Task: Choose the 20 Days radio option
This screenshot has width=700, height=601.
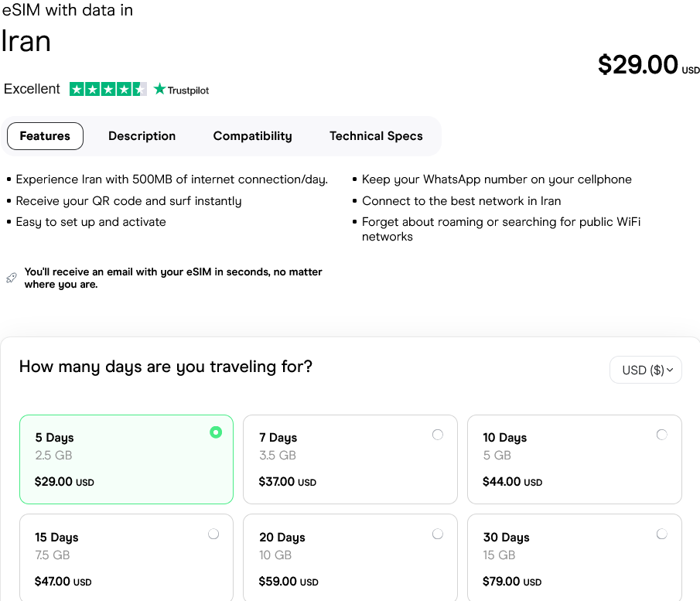Action: click(x=438, y=534)
